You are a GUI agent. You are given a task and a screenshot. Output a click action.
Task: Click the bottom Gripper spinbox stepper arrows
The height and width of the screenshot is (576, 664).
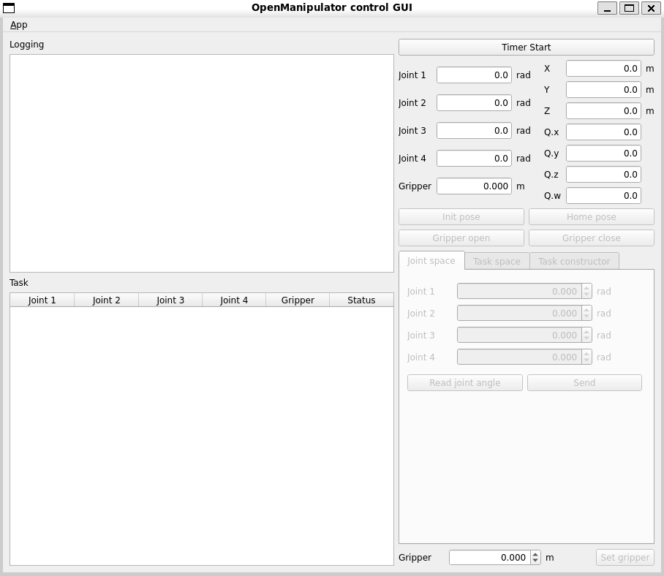pos(536,557)
